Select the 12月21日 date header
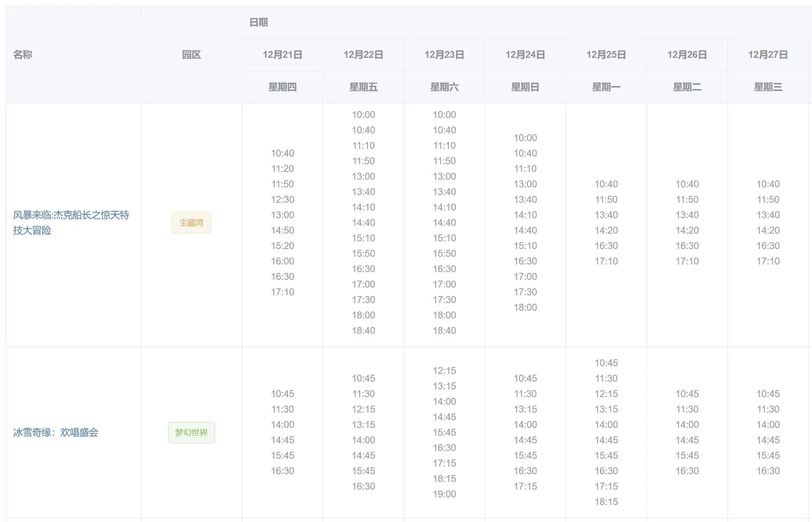This screenshot has width=812, height=522. (282, 55)
